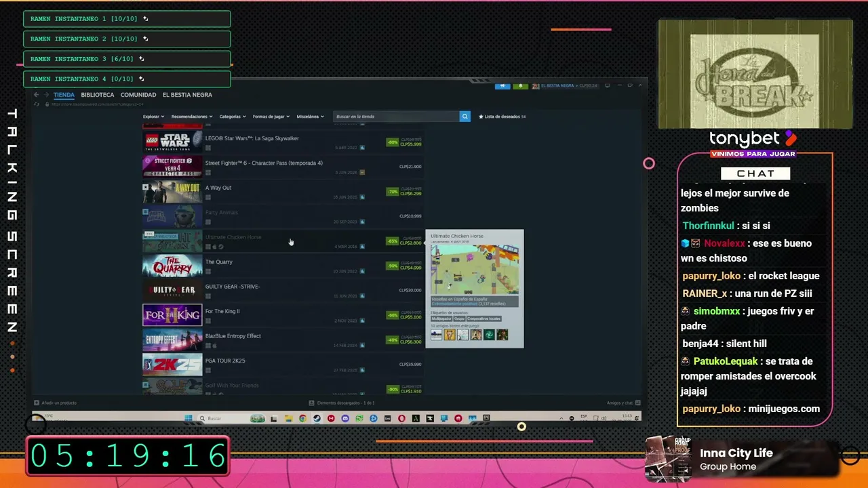Open File Explorer from the taskbar
This screenshot has height=488, width=868.
tap(289, 419)
